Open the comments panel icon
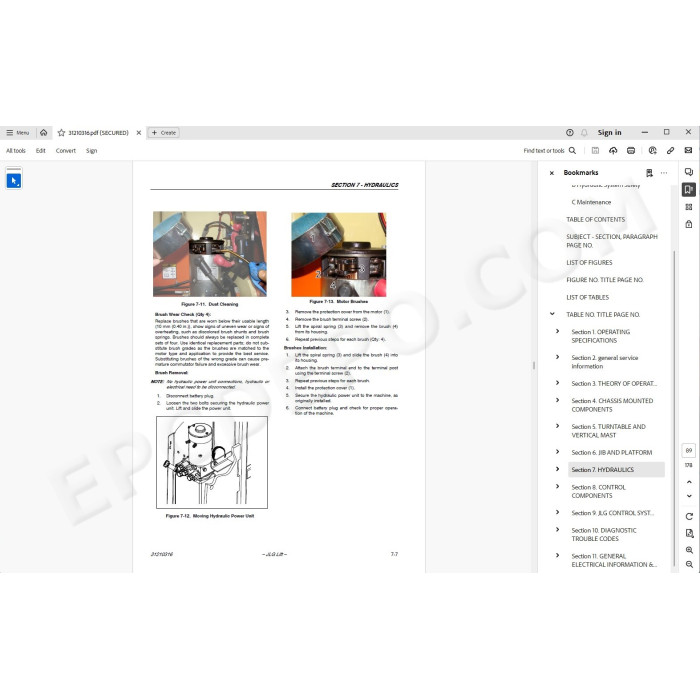This screenshot has width=700, height=700. [x=689, y=172]
